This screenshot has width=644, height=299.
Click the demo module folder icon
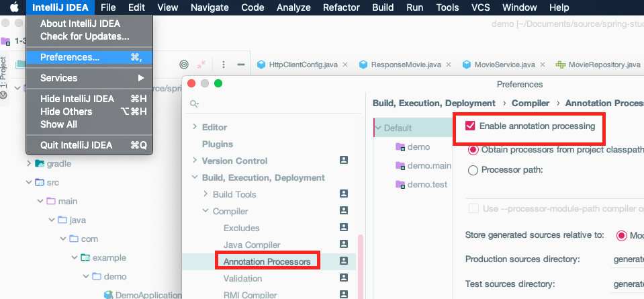click(400, 147)
